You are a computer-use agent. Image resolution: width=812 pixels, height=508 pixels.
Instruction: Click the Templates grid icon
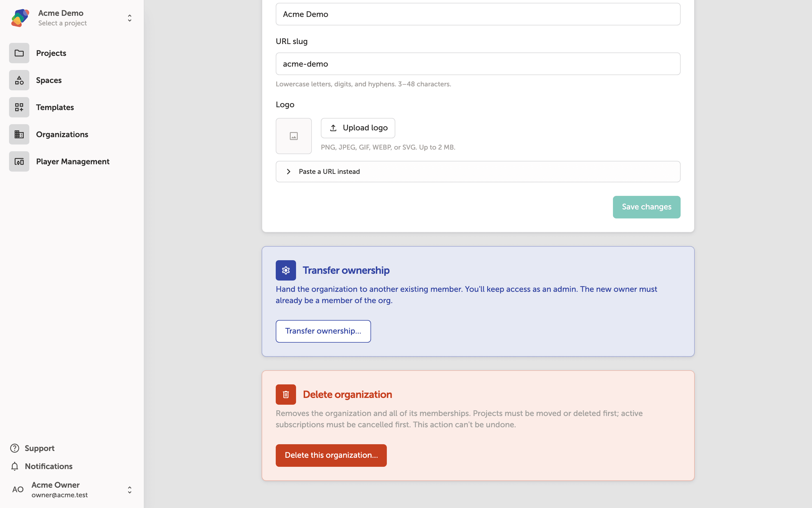click(19, 107)
